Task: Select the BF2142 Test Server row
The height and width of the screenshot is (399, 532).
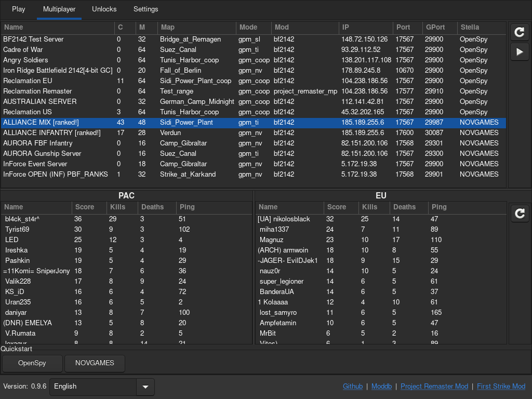Action: (254, 39)
